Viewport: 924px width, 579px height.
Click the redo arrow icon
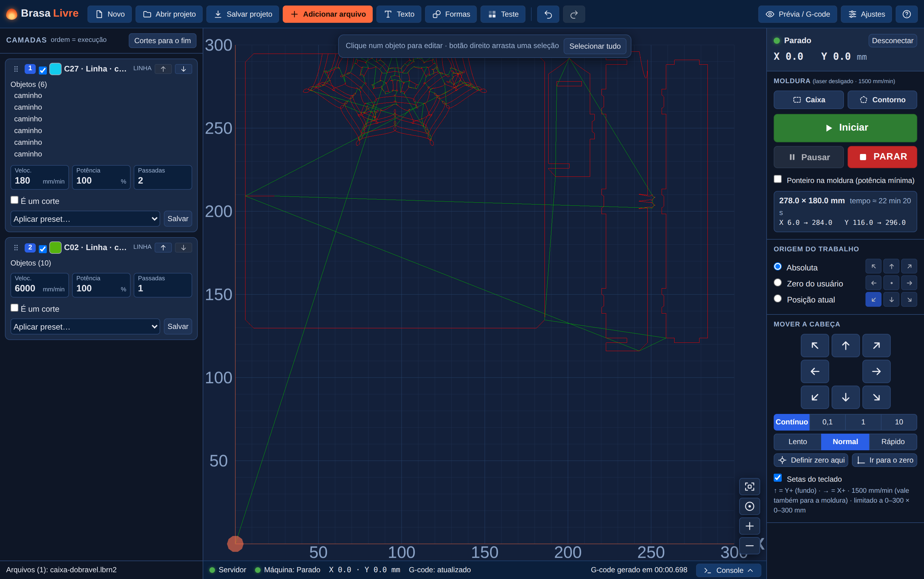point(573,14)
